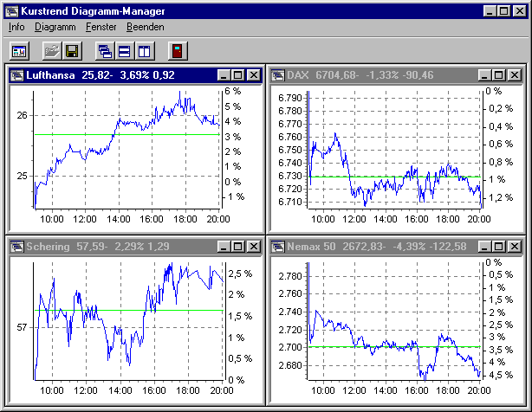Click the Nemax 50 window system menu icon
The height and width of the screenshot is (412, 532).
[277, 247]
